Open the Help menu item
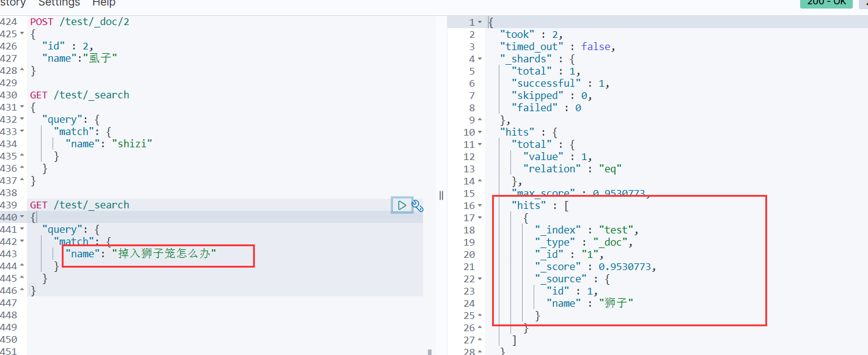The width and height of the screenshot is (868, 355). point(104,3)
